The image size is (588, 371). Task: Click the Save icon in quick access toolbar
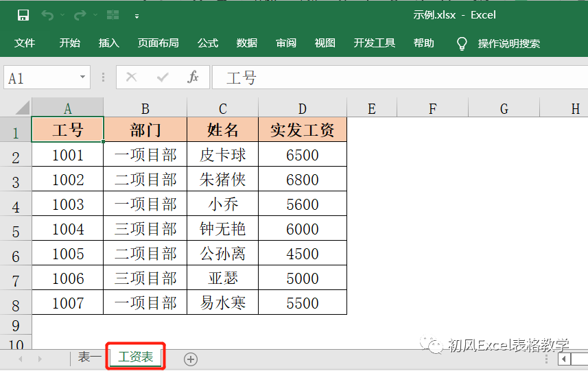23,15
